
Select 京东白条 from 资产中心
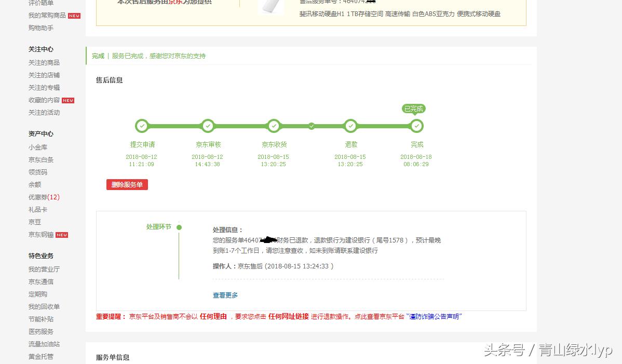[40, 159]
